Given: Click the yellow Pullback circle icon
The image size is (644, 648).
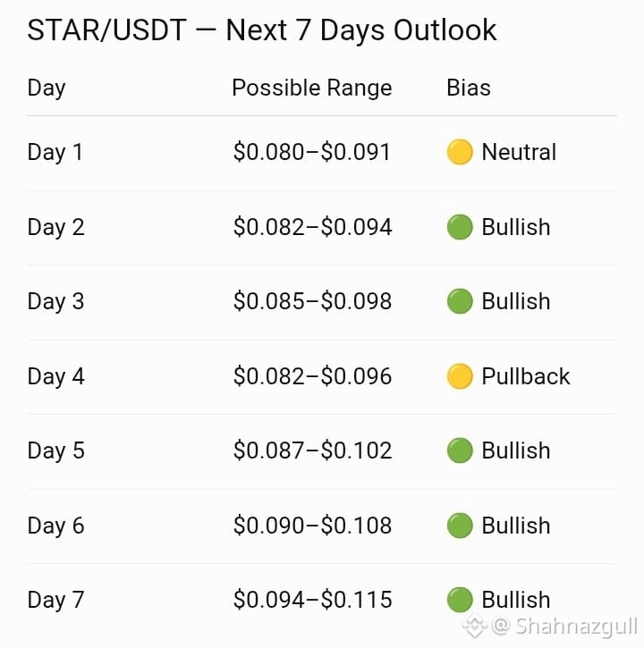Looking at the screenshot, I should 460,376.
